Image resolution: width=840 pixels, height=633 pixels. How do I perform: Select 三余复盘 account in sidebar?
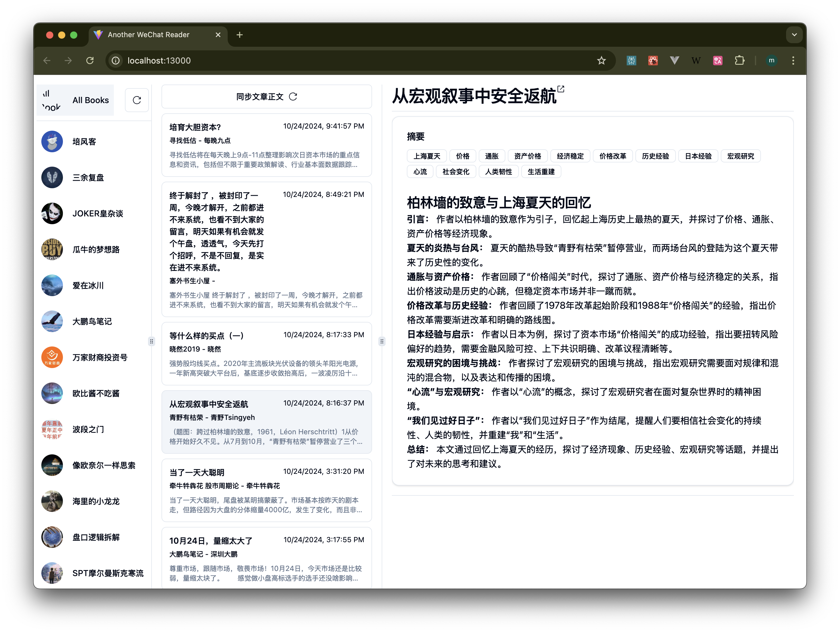click(x=88, y=177)
